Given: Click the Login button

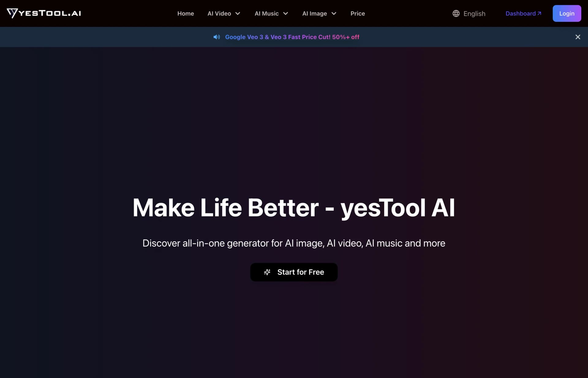Looking at the screenshot, I should point(567,13).
